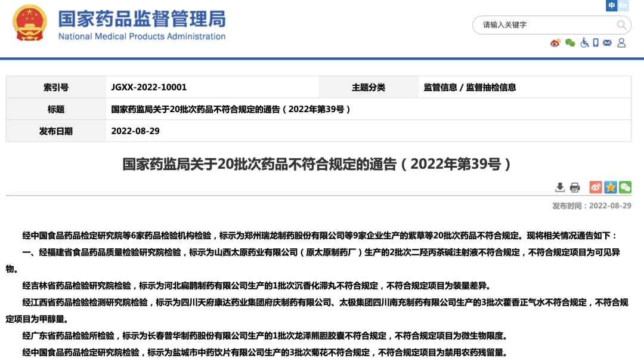Click the 监管信息 / 监督抽检信息 category text
644x361 pixels.
pyautogui.click(x=469, y=87)
